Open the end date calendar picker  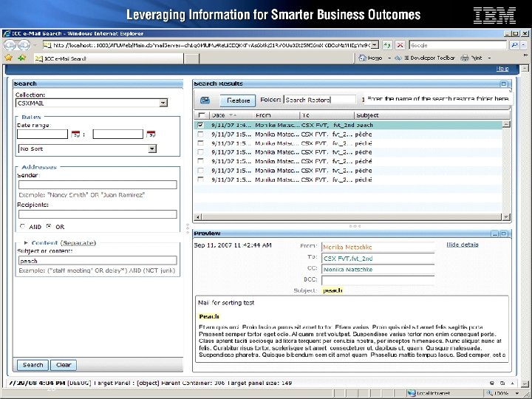151,134
